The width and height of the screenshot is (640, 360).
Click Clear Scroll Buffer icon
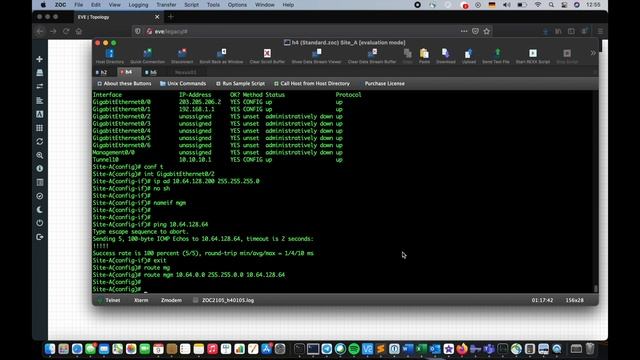(267, 56)
